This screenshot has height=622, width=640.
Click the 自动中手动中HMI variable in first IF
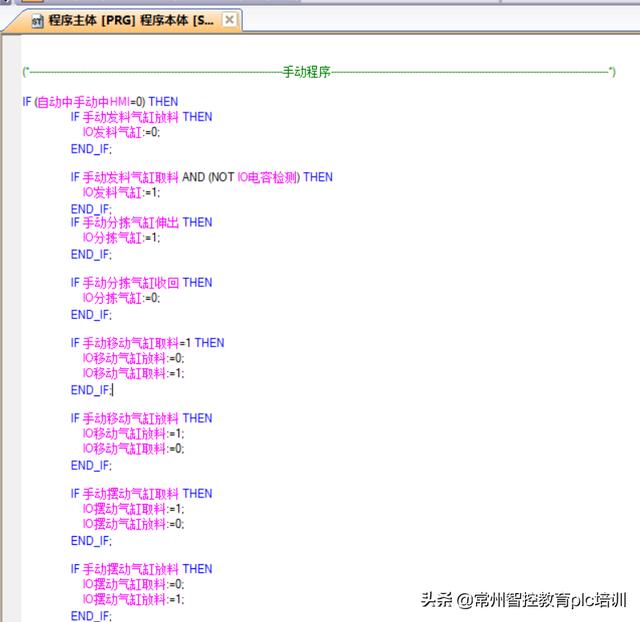click(x=90, y=102)
